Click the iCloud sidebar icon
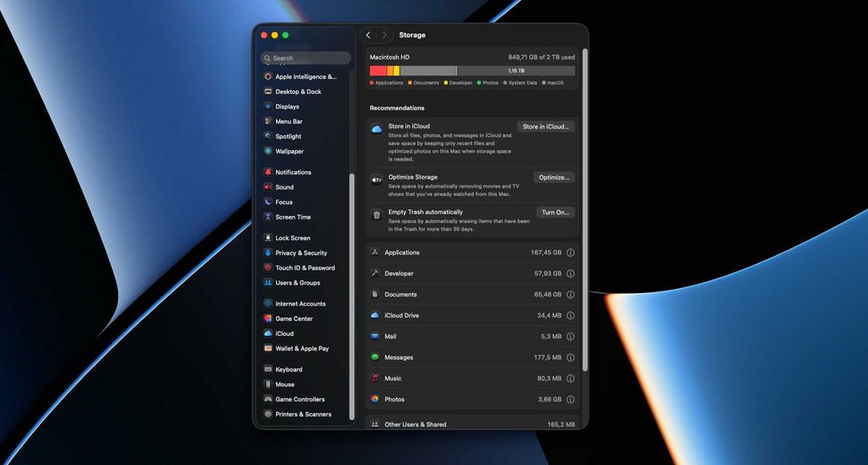 268,334
